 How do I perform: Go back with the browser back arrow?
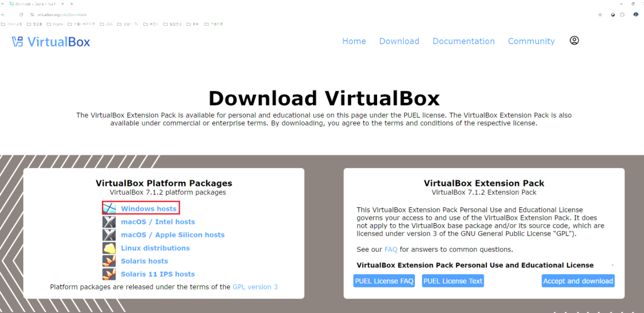coord(3,15)
